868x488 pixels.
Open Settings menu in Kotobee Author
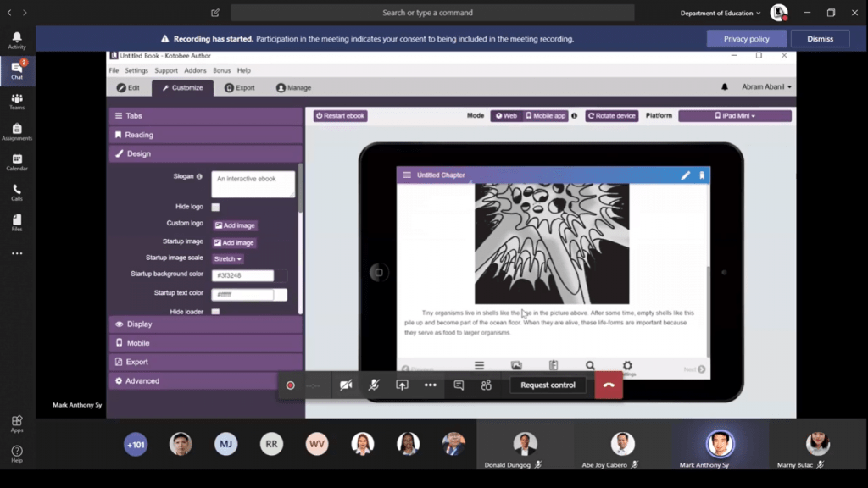(136, 70)
